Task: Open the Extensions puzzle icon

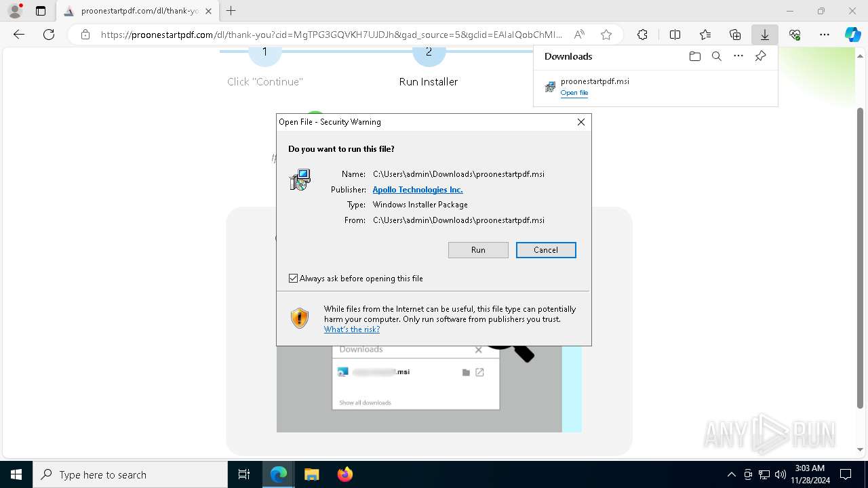Action: pyautogui.click(x=642, y=35)
